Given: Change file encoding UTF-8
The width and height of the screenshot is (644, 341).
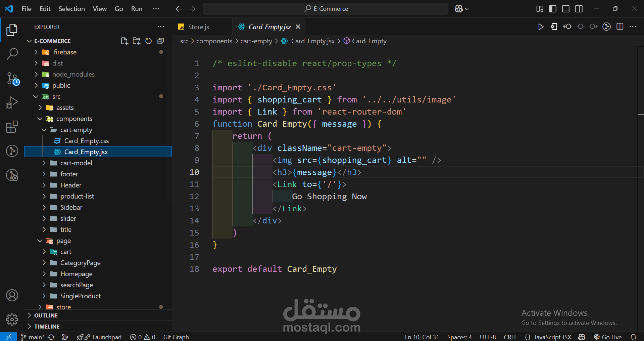Looking at the screenshot, I should tap(488, 337).
